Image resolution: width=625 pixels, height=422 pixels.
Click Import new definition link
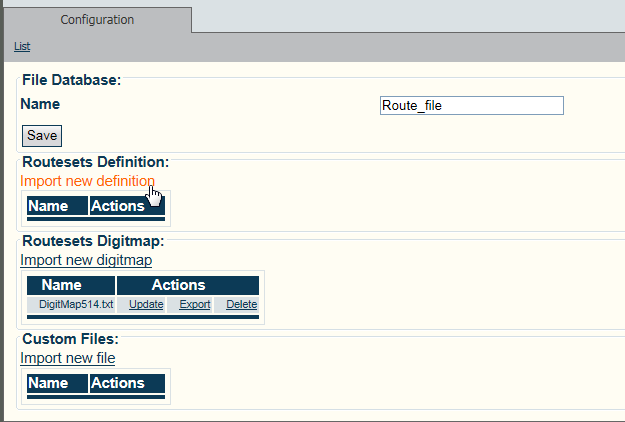pos(87,181)
